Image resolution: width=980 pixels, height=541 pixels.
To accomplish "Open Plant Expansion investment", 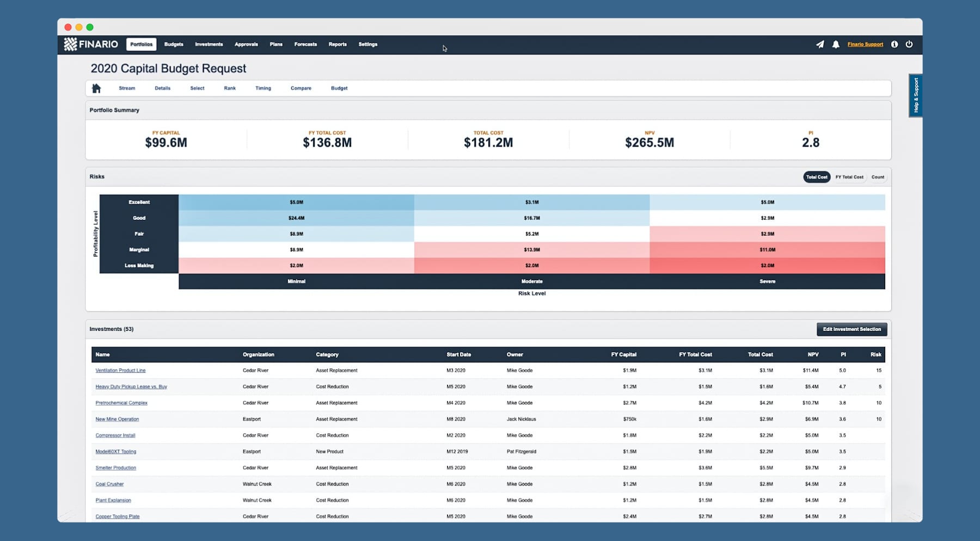I will [x=113, y=501].
